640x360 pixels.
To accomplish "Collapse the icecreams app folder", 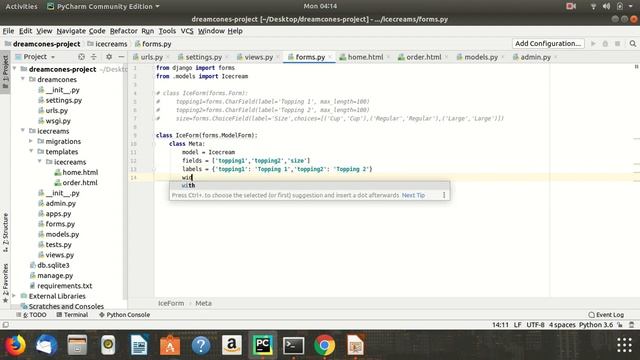I will coord(23,131).
